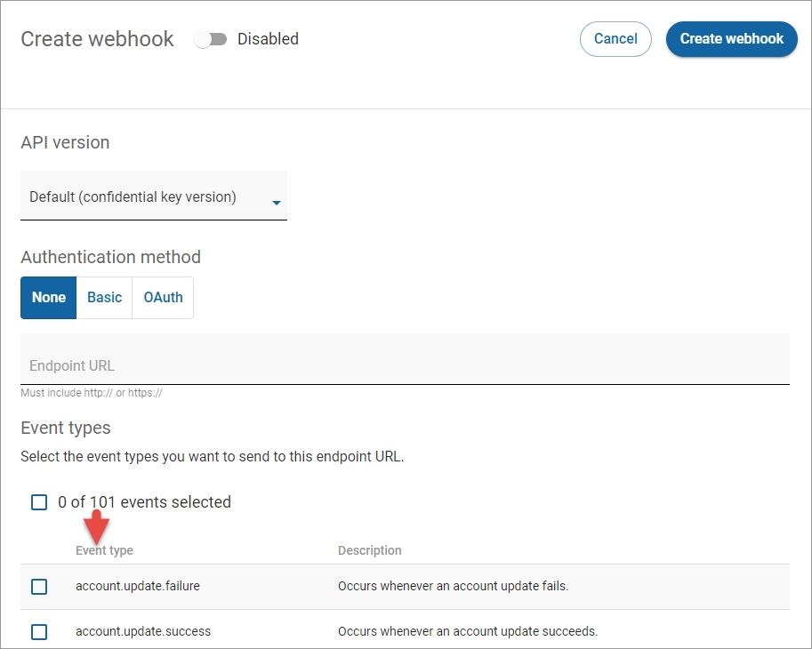This screenshot has width=812, height=649.
Task: Select None authentication method
Action: [49, 298]
